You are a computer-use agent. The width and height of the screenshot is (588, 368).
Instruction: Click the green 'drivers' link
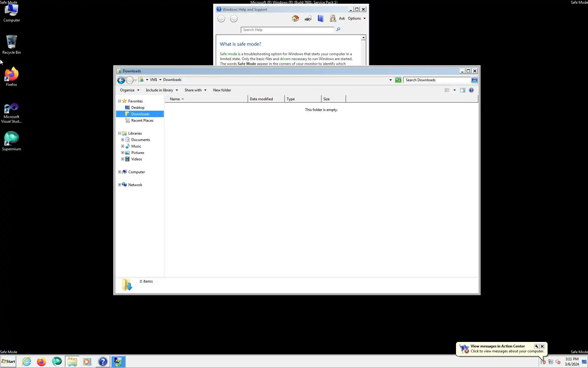pyautogui.click(x=285, y=59)
